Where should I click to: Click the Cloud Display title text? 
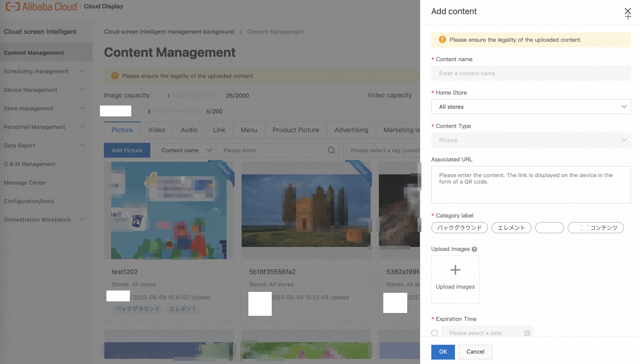103,6
